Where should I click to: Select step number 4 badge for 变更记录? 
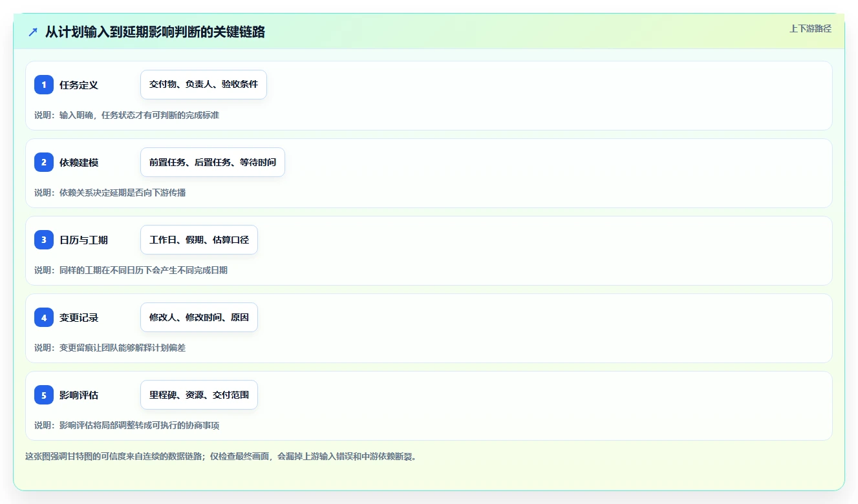44,317
